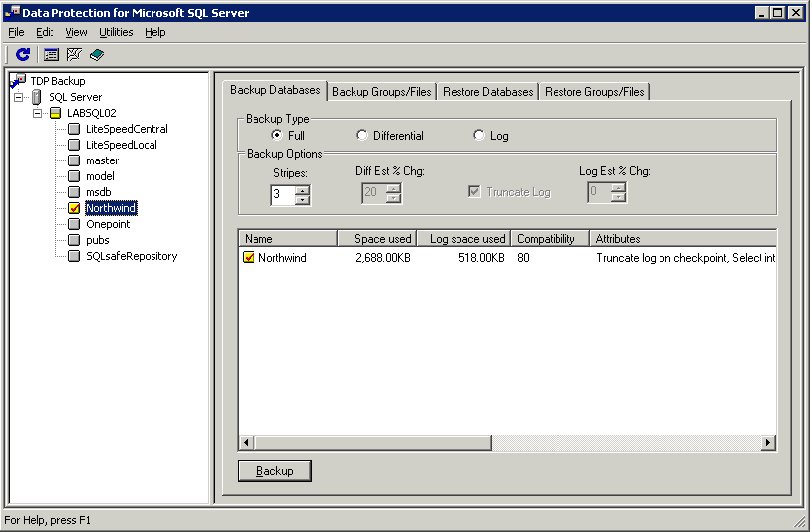Select the Differential backup type
This screenshot has height=532, width=812.
[x=362, y=135]
